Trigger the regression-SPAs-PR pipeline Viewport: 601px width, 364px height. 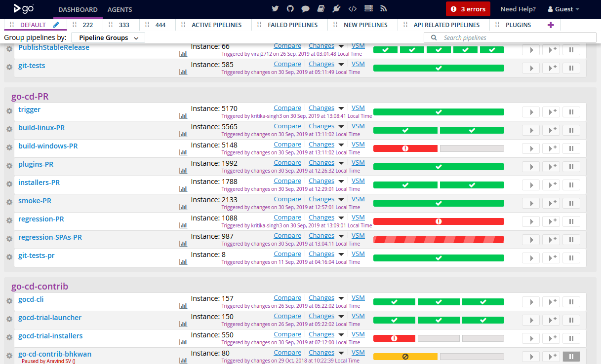coord(531,240)
